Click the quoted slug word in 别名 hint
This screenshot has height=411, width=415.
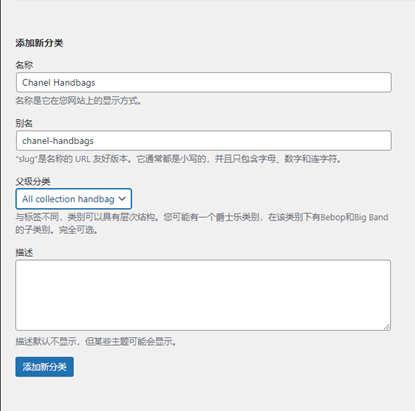25,159
